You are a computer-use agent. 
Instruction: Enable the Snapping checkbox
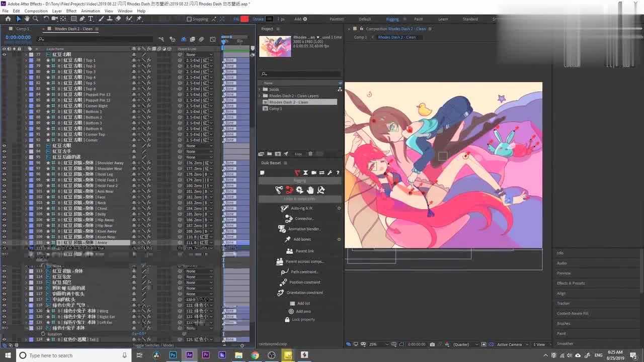pos(189,19)
